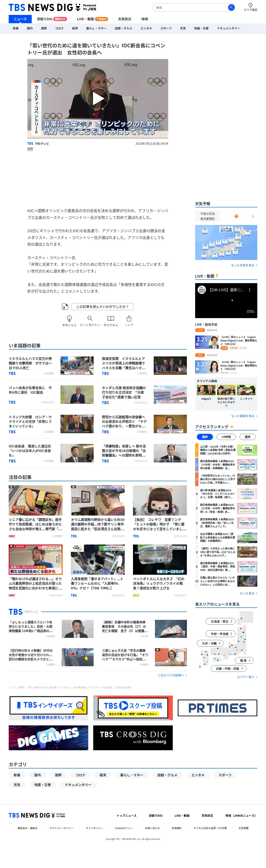
Task: Open the お問い合わせ footer link
Action: pos(152,828)
